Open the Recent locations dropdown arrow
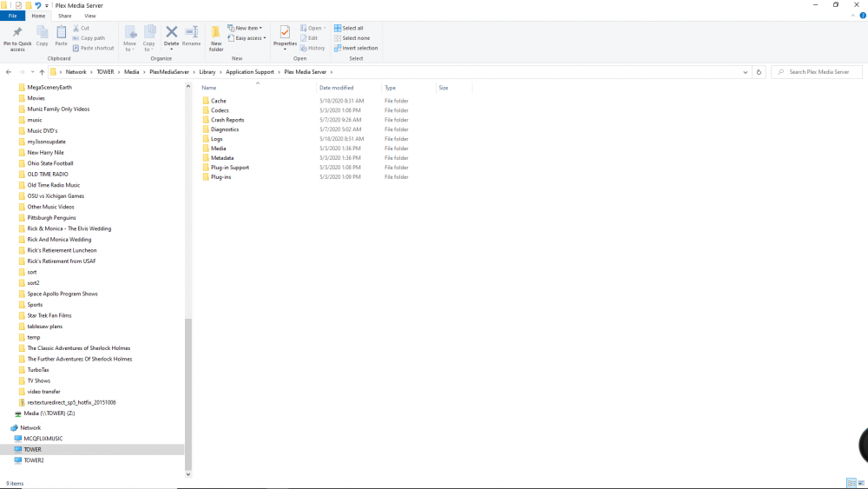This screenshot has width=868, height=489. 33,72
